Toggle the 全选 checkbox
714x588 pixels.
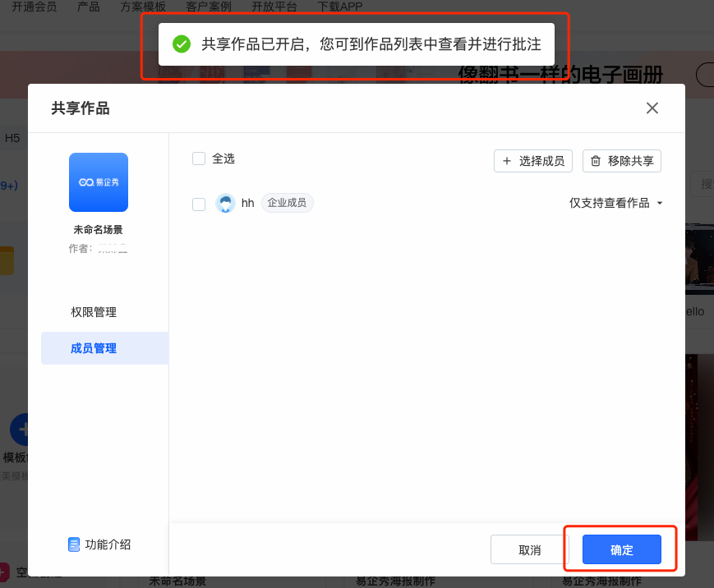coord(199,158)
